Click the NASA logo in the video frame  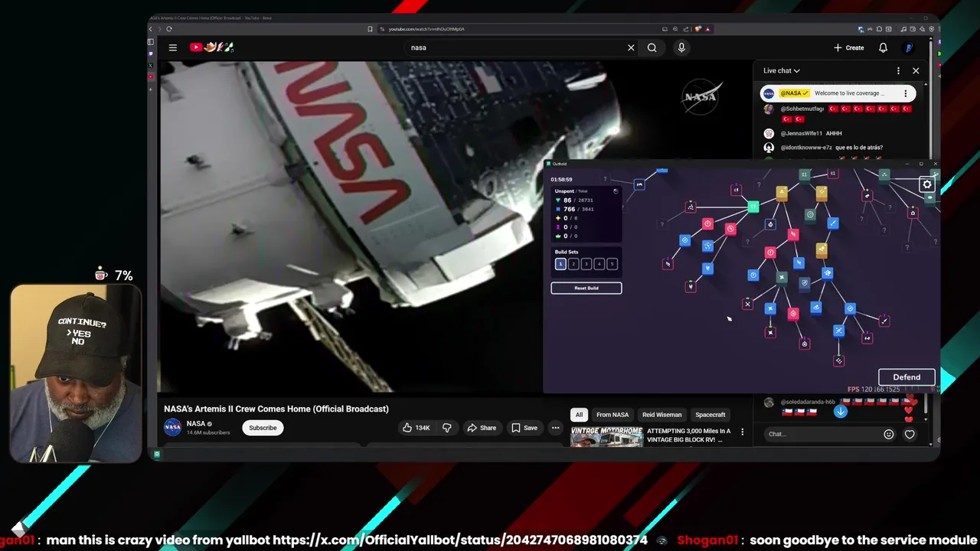coord(701,96)
